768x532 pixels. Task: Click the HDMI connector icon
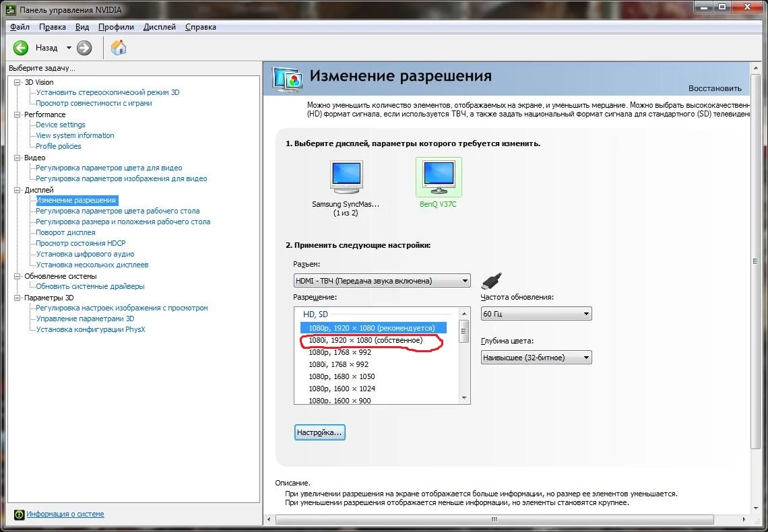point(492,281)
